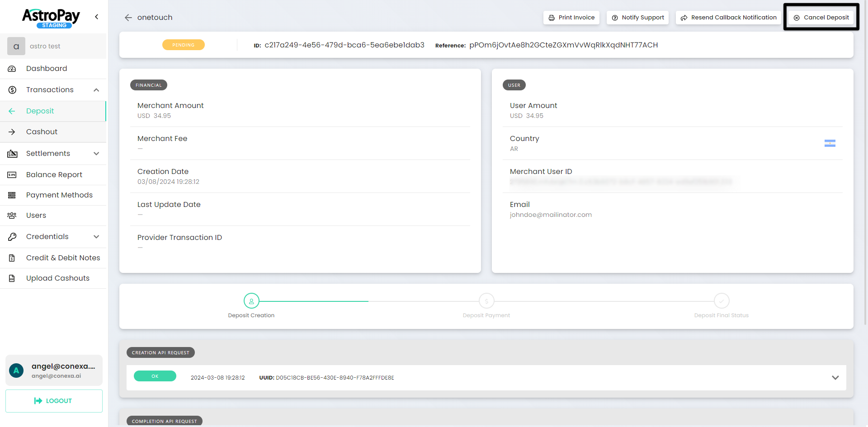868x427 pixels.
Task: Click the UUID D05C18CB-BE56... value
Action: click(x=335, y=378)
